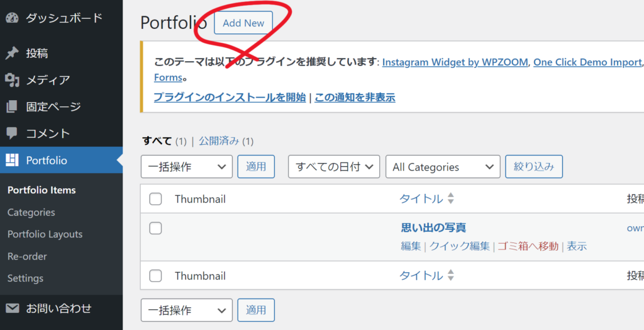The image size is (644, 330).
Task: Click the pushpin icon for 投稿
Action: 12,54
